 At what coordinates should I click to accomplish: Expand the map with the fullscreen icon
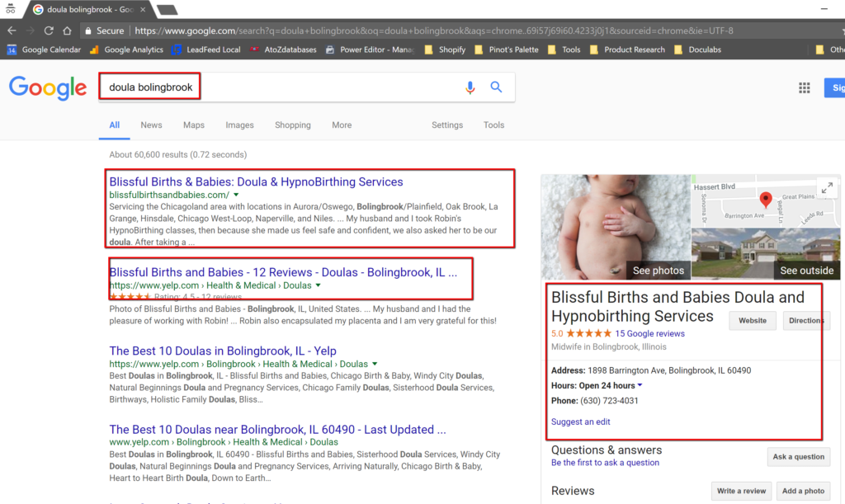827,188
